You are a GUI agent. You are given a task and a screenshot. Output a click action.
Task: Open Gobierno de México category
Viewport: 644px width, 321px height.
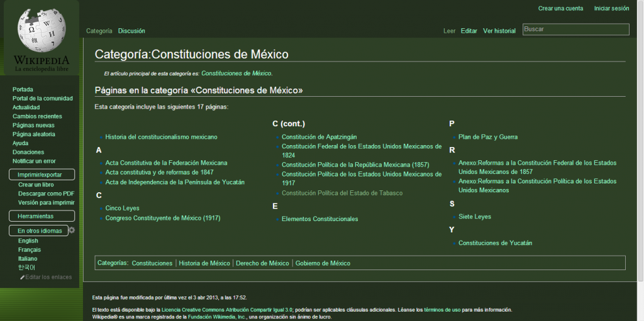coord(323,263)
